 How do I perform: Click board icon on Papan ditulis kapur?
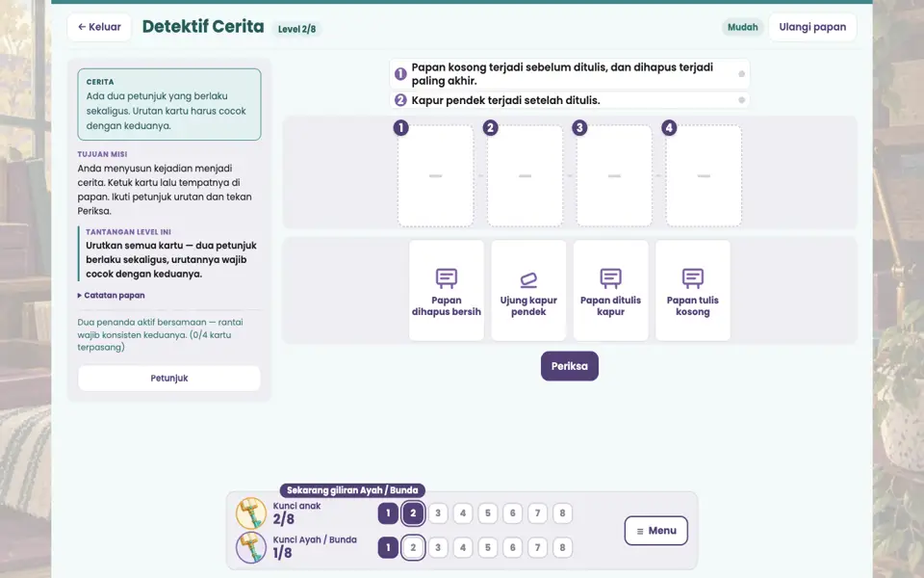610,277
